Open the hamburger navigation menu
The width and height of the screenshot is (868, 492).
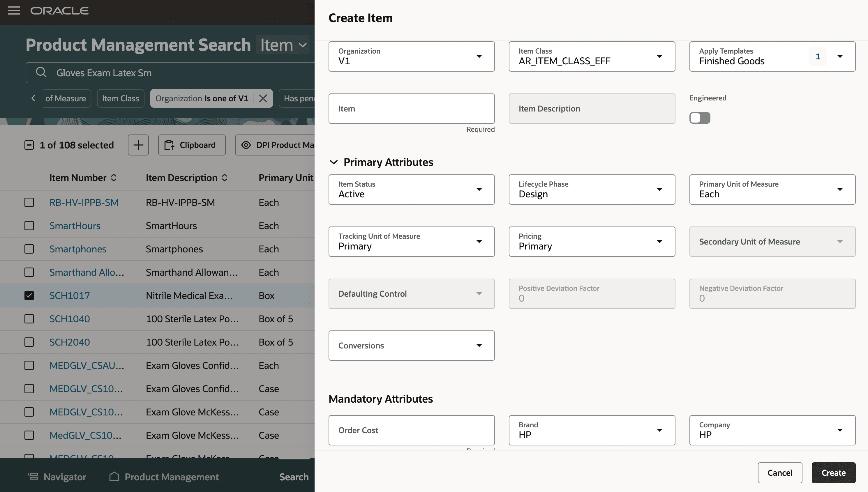(14, 10)
